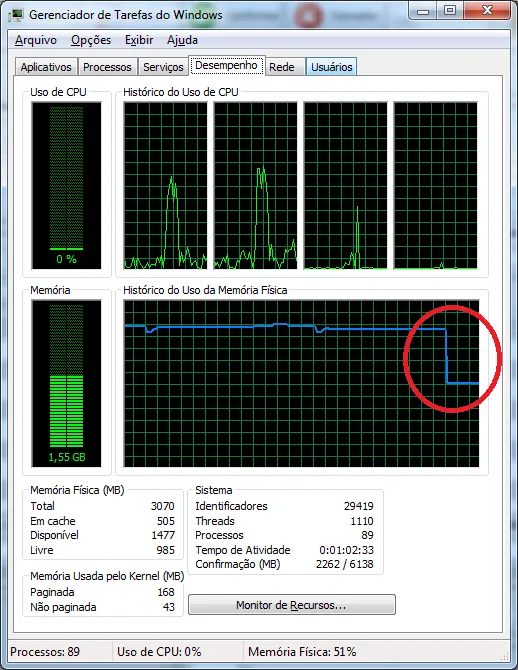The width and height of the screenshot is (518, 670).
Task: Click the Task Manager title bar icon
Action: pyautogui.click(x=15, y=15)
